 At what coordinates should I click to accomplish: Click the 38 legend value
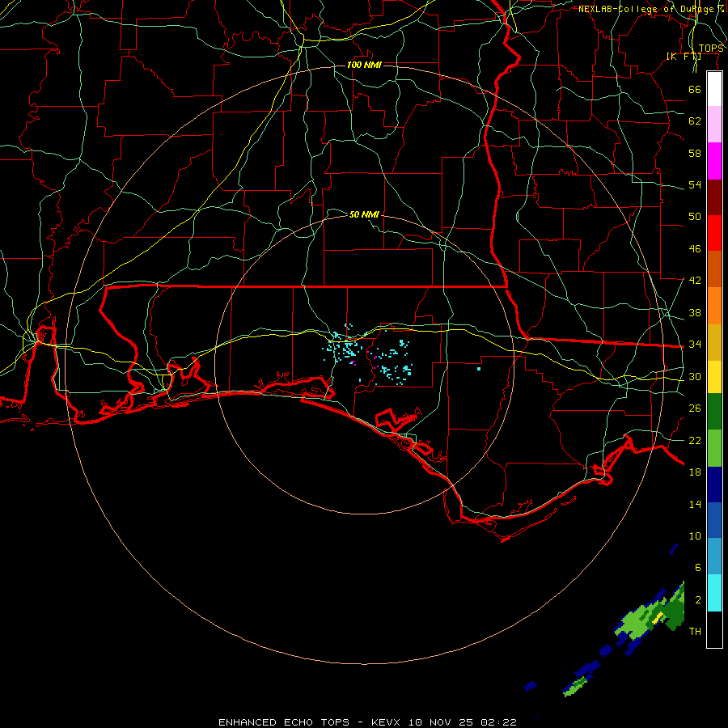coord(695,312)
